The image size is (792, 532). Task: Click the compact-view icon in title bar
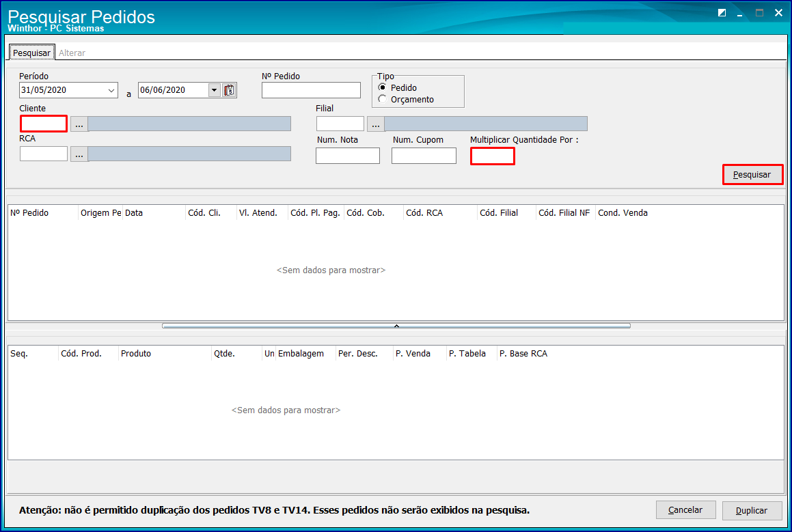click(722, 12)
